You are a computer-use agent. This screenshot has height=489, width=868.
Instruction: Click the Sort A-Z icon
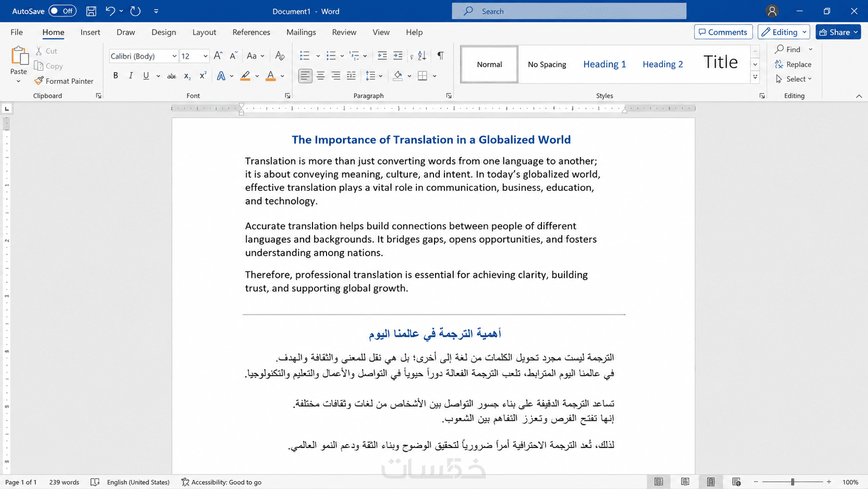(x=422, y=56)
